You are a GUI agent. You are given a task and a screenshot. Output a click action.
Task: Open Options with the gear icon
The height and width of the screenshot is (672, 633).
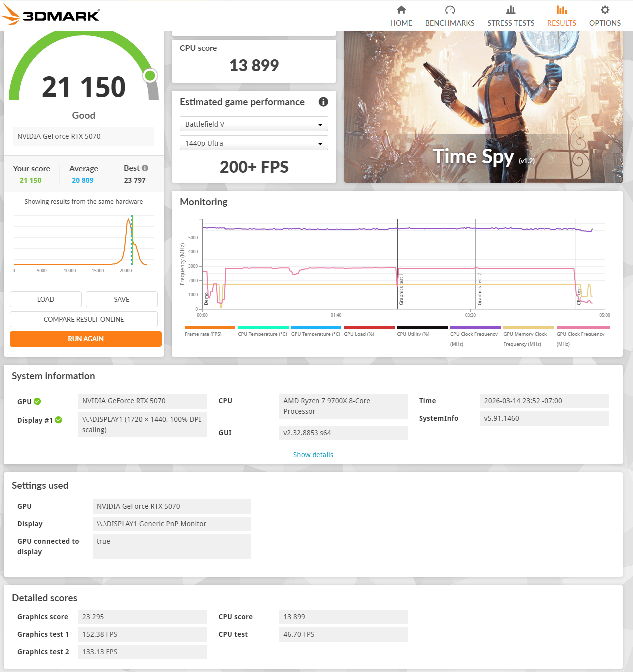(x=605, y=10)
